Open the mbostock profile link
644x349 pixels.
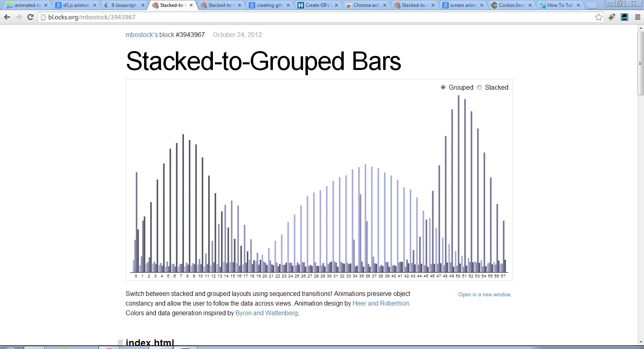pos(139,35)
